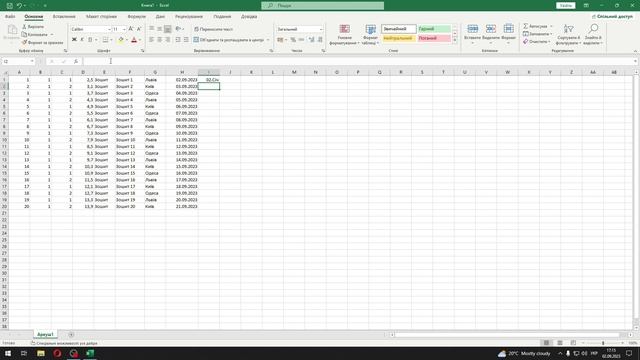The width and height of the screenshot is (640, 360).
Task: Expand the font color dropdown arrow
Action: pyautogui.click(x=140, y=40)
